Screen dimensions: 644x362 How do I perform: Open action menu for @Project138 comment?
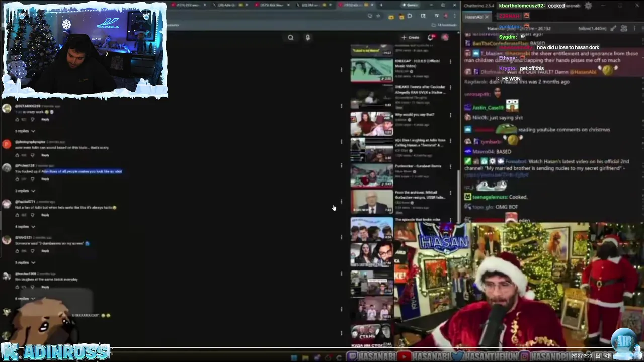341,165
